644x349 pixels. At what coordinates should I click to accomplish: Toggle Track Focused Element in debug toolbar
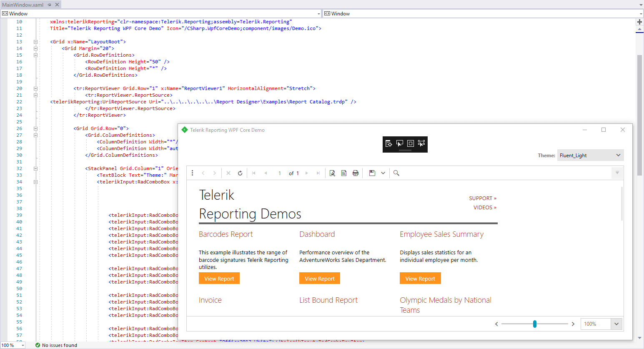pos(421,143)
